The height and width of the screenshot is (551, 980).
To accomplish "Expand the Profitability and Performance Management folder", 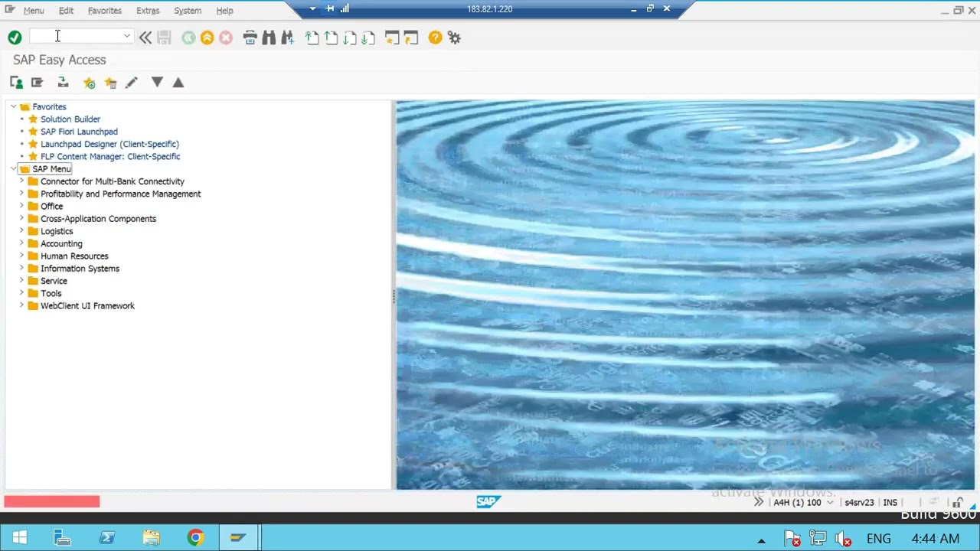I will (x=21, y=194).
